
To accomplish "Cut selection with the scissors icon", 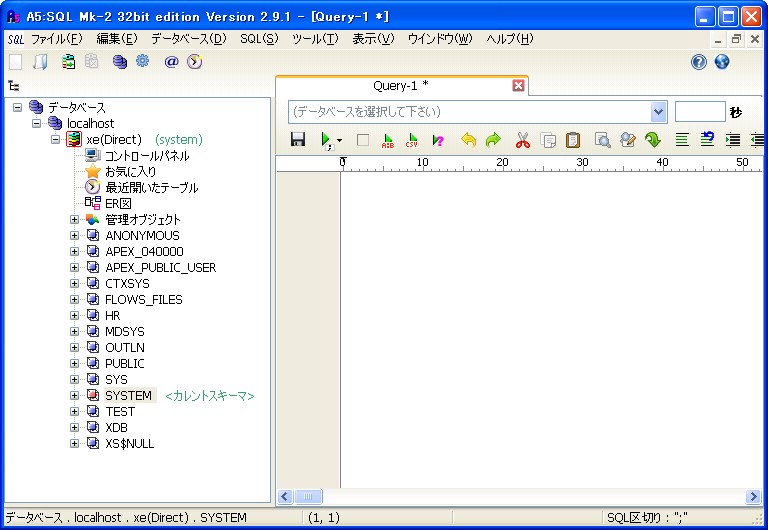I will point(523,140).
